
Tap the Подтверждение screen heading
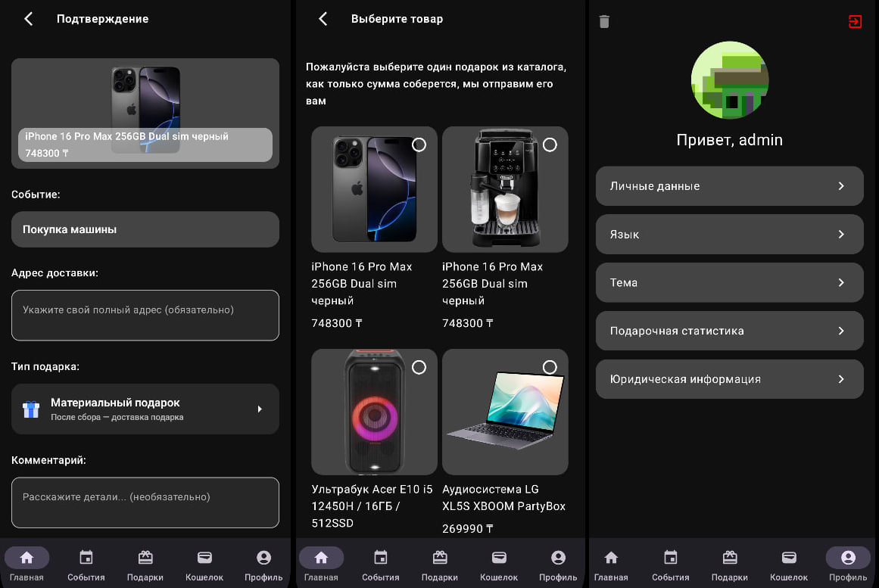[x=102, y=19]
